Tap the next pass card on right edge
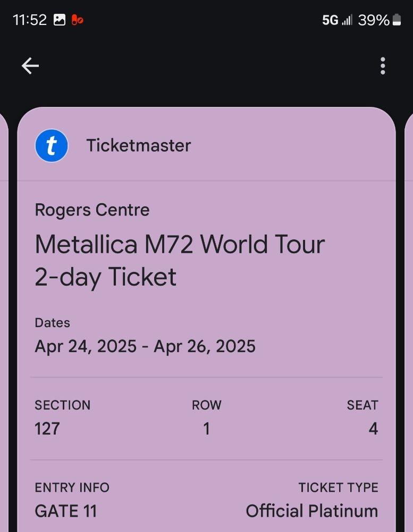 (409, 319)
